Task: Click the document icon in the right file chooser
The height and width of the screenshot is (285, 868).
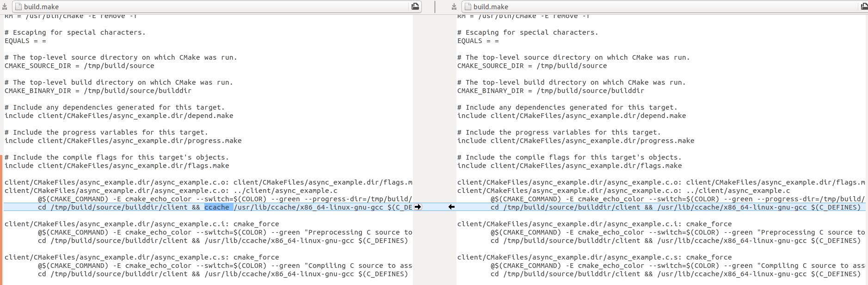Action: tap(468, 6)
